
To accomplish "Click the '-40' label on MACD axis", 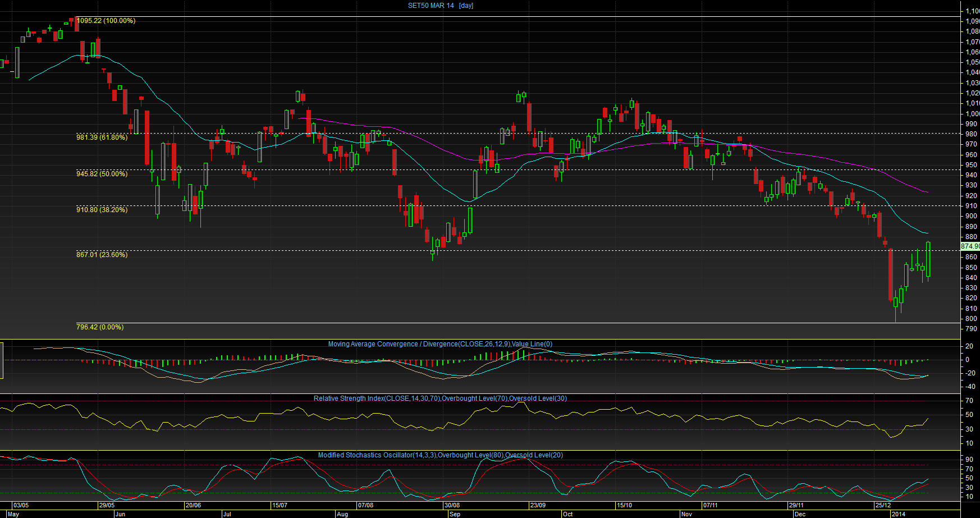I will [970, 387].
